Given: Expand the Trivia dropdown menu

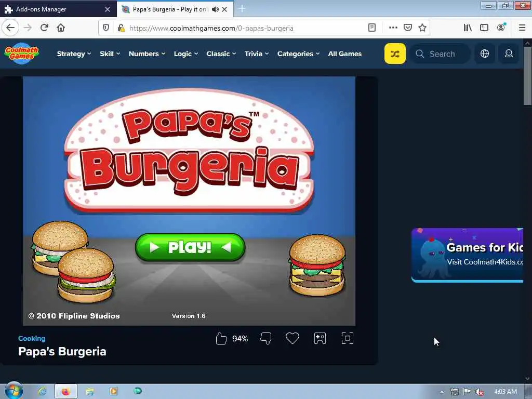Looking at the screenshot, I should tap(257, 54).
